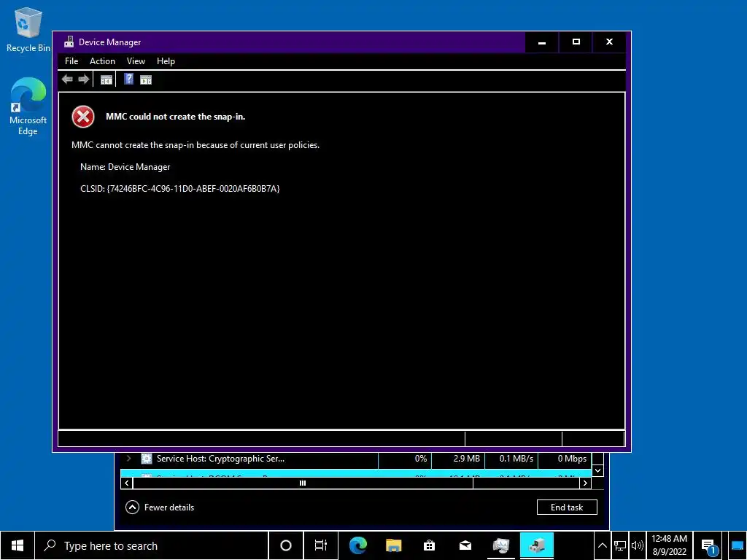Click Service Host: Cryptographic Ser... process name
747x560 pixels.
[x=220, y=459]
